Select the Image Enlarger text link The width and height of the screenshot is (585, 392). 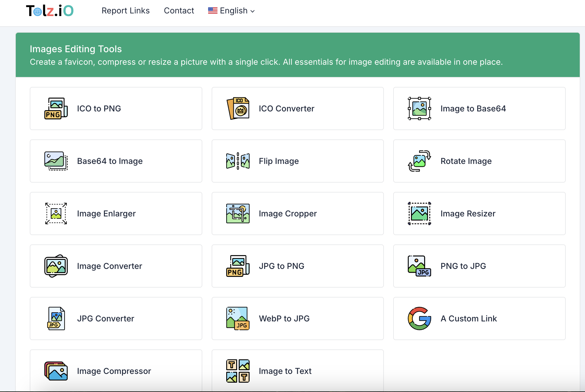(x=106, y=213)
